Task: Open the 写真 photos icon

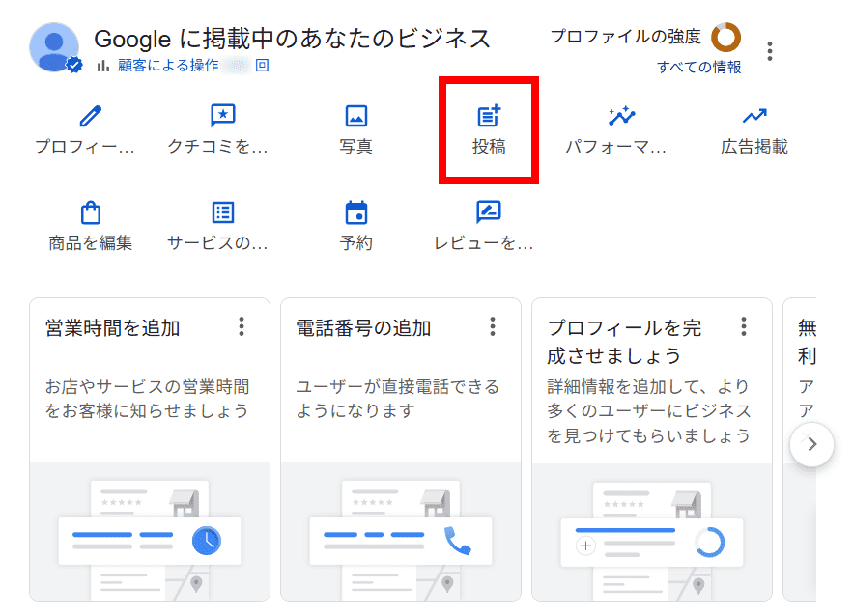Action: tap(356, 117)
